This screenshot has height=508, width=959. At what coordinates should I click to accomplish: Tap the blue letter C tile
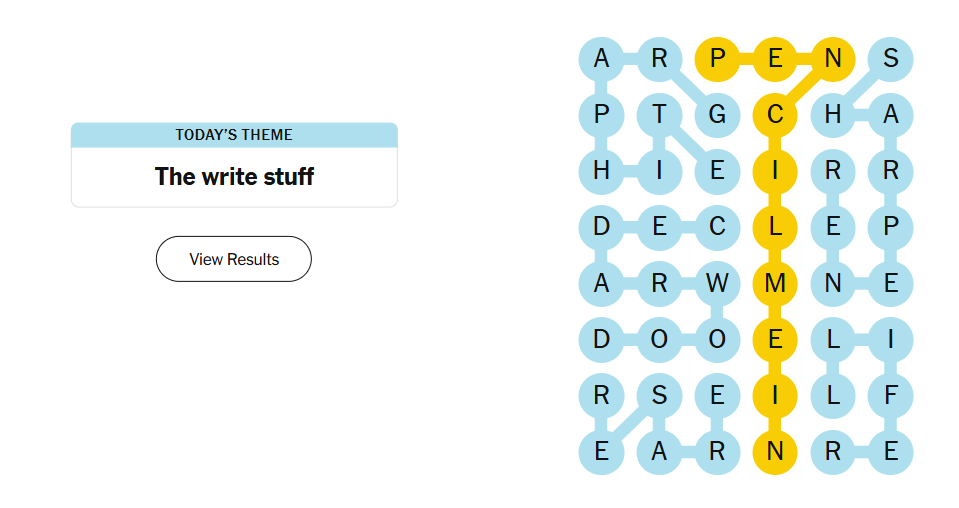click(x=717, y=227)
